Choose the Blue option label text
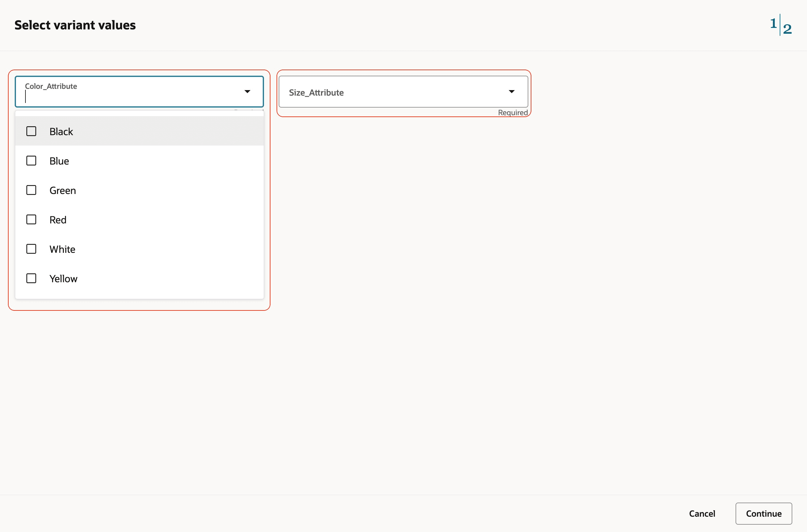The image size is (807, 532). (x=59, y=161)
